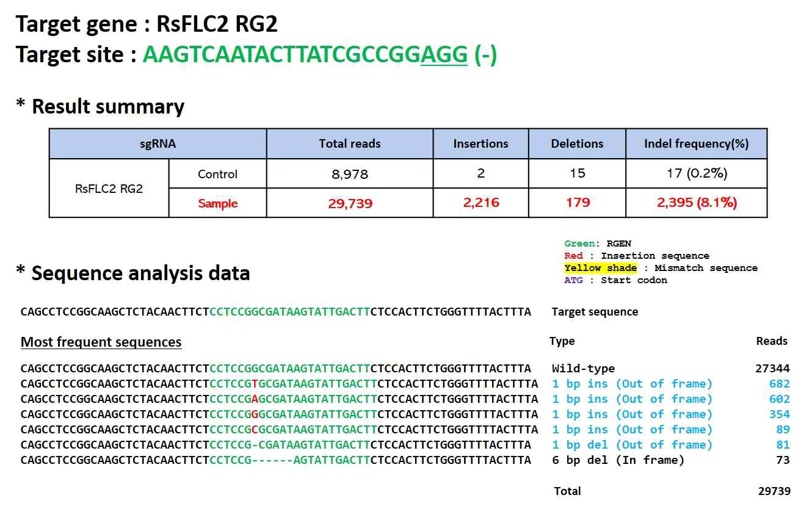
Task: Click the 'Deletions' column header
Action: click(x=577, y=144)
